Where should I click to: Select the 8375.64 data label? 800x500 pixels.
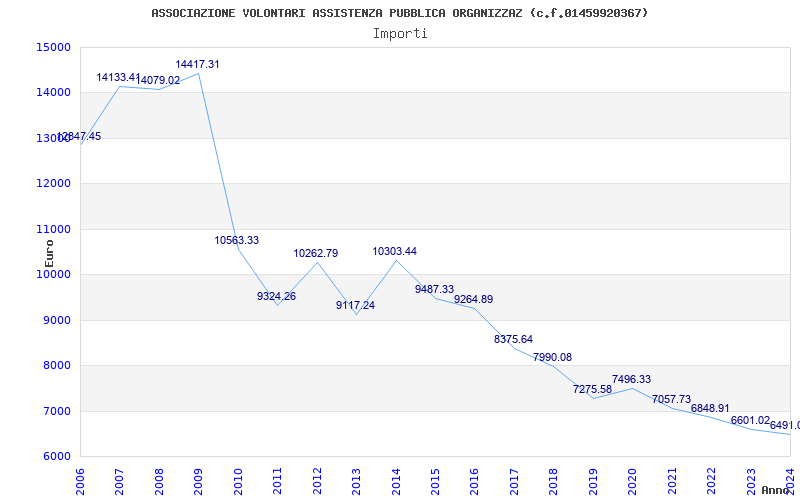[513, 339]
